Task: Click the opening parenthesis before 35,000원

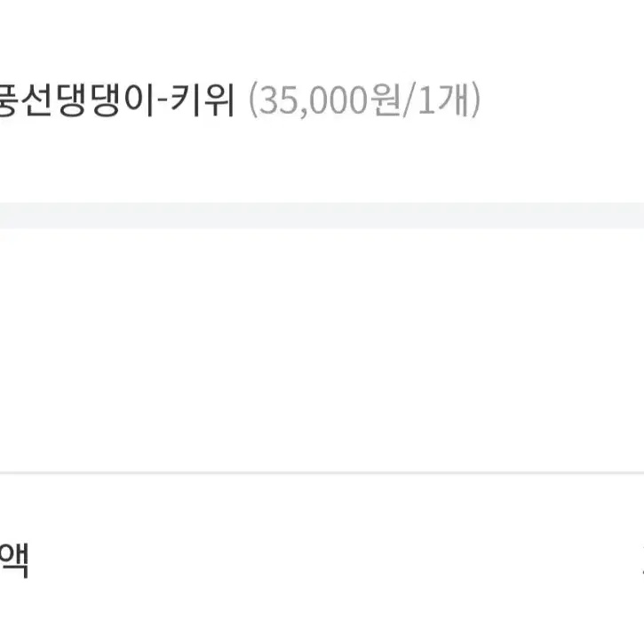Action: 253,99
